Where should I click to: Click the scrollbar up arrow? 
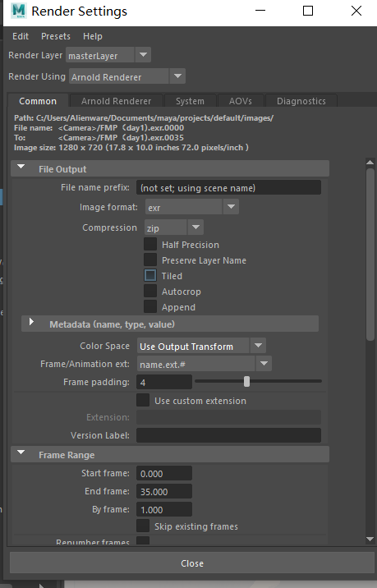[x=370, y=163]
